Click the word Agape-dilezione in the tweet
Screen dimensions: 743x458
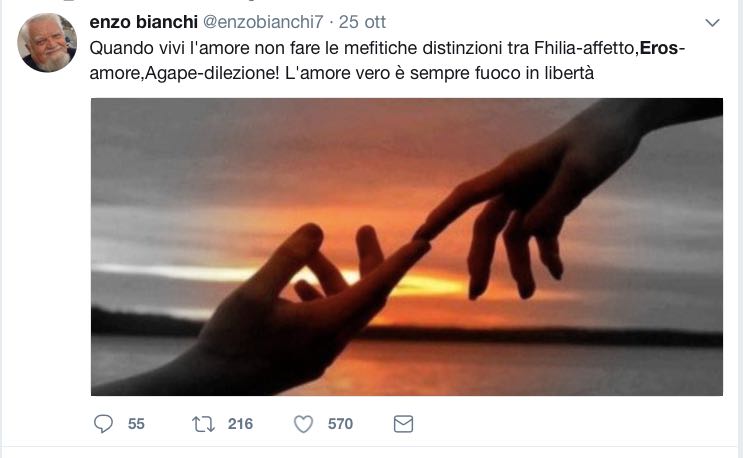212,73
